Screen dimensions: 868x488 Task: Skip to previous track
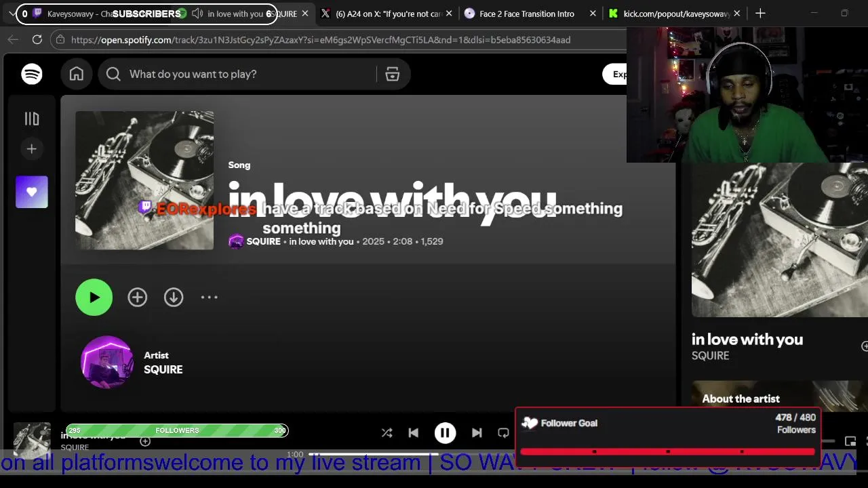414,433
